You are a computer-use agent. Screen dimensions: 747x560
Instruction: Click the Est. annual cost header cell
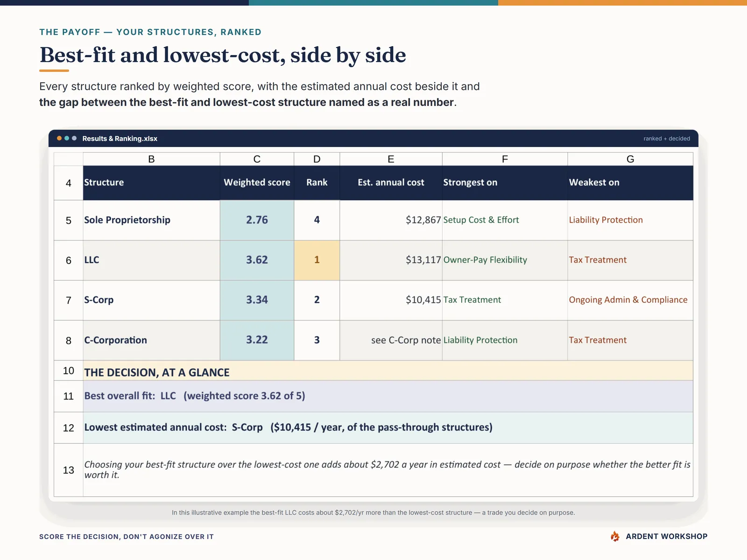pyautogui.click(x=391, y=183)
